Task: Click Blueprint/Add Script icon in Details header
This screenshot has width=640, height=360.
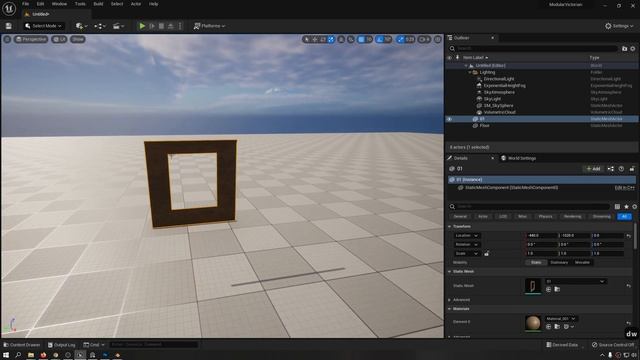Action: (611, 169)
